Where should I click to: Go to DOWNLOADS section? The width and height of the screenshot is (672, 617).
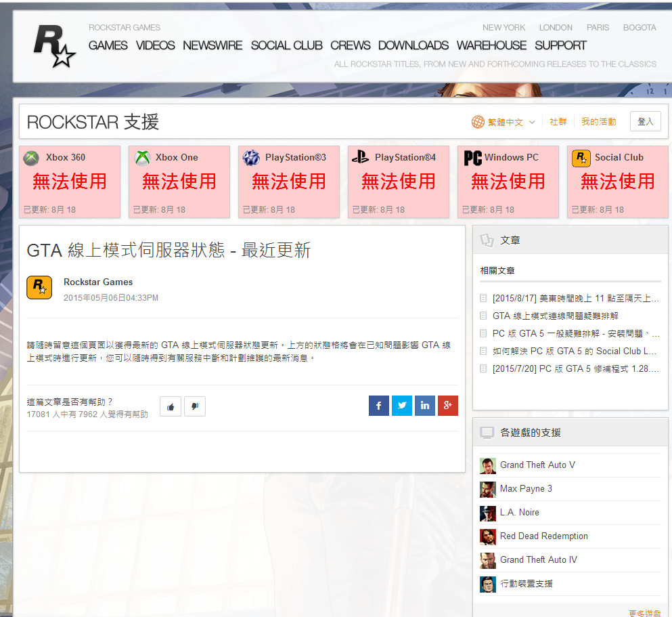413,45
